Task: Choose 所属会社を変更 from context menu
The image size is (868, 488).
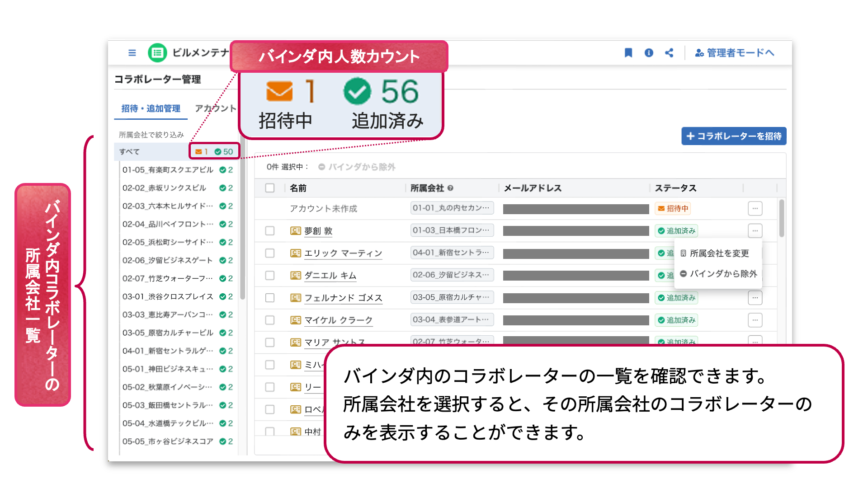Action: 718,253
